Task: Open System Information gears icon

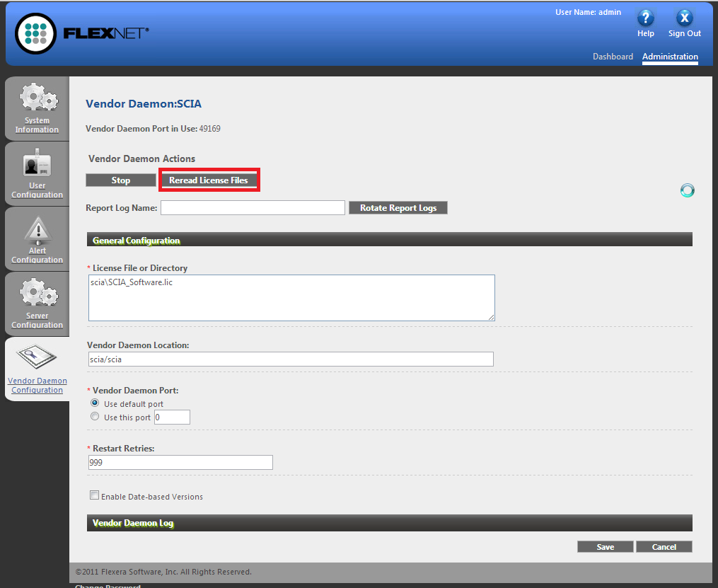Action: pos(37,98)
